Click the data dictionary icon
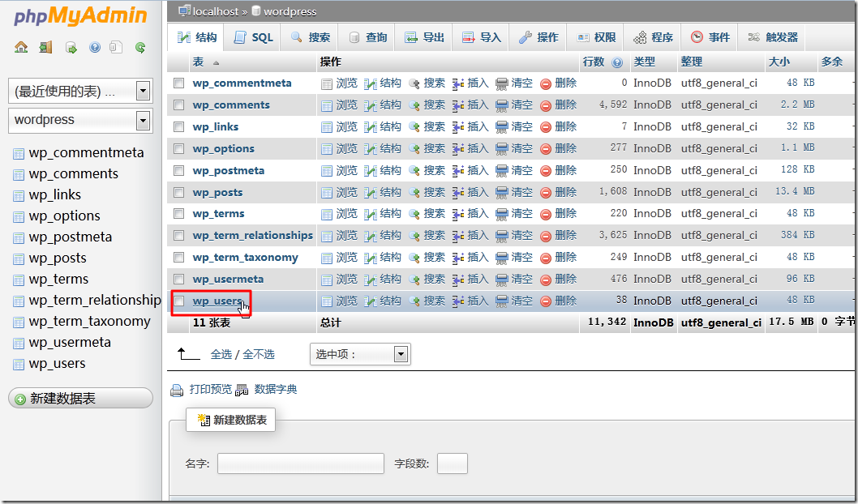The width and height of the screenshot is (858, 504). pyautogui.click(x=242, y=390)
